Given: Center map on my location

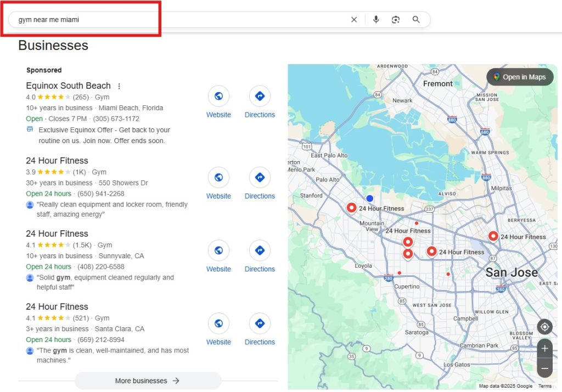Looking at the screenshot, I should pos(544,327).
